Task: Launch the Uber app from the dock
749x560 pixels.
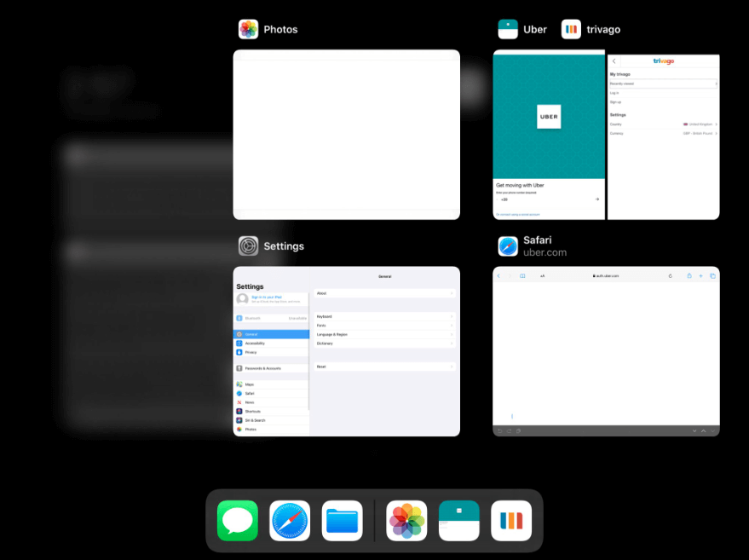Action: pyautogui.click(x=459, y=520)
